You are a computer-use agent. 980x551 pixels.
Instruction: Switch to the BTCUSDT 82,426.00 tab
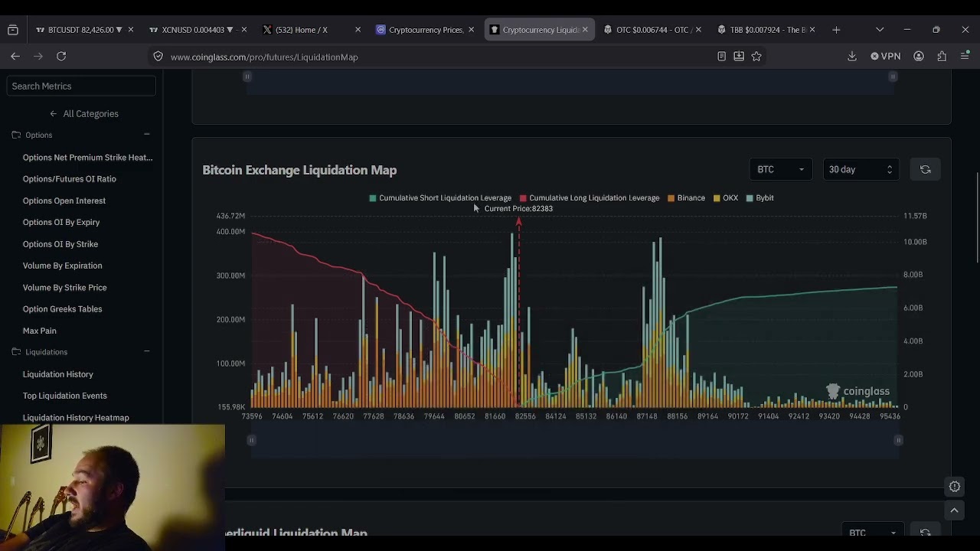79,29
